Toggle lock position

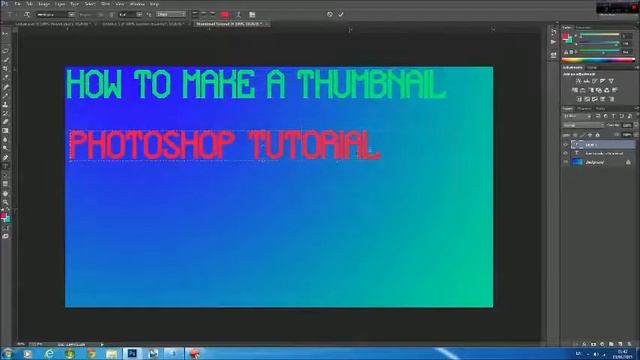590,135
